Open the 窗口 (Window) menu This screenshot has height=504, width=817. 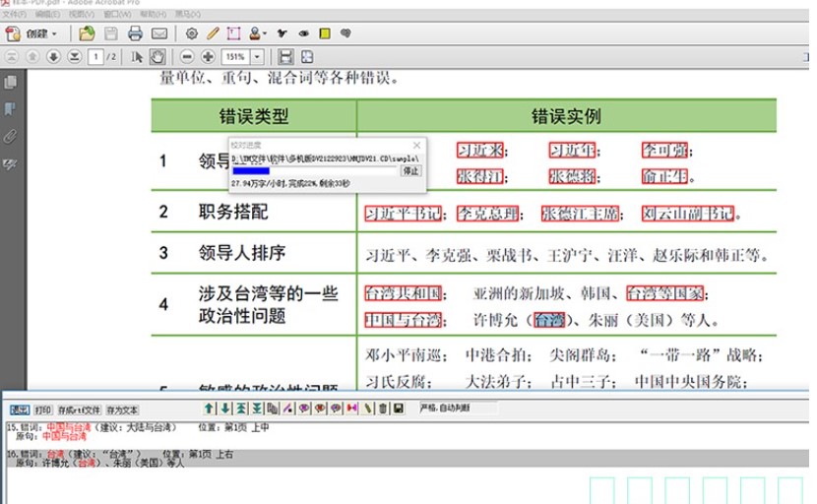pyautogui.click(x=117, y=14)
